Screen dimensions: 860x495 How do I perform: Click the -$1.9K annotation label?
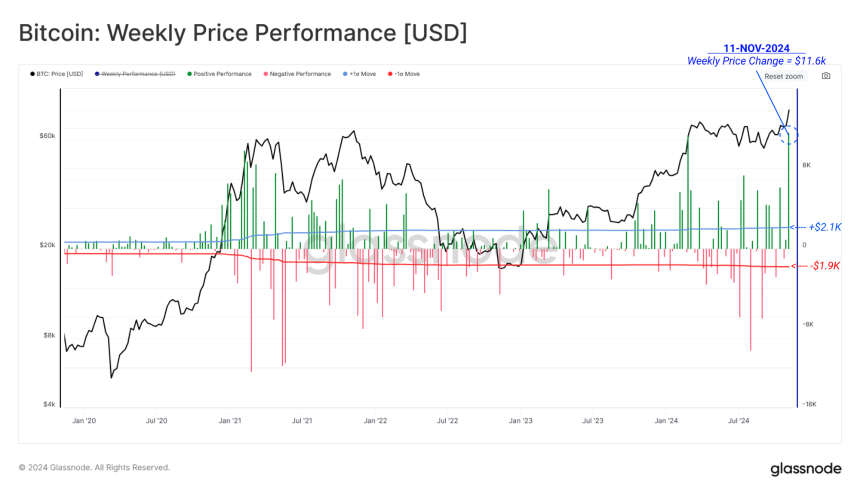tap(825, 266)
